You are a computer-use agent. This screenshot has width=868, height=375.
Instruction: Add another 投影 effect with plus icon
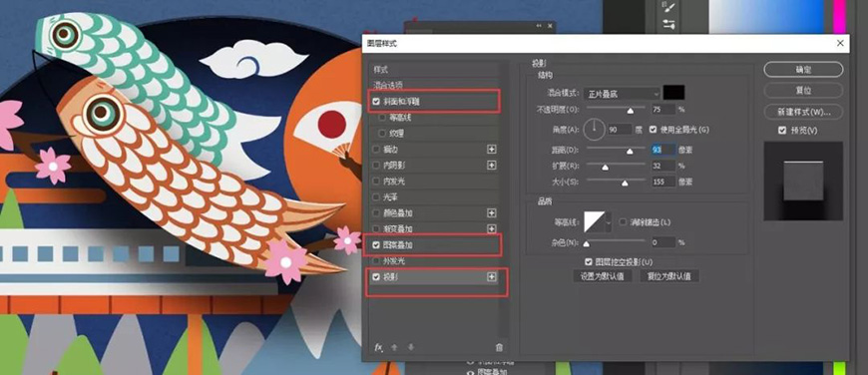pyautogui.click(x=491, y=276)
